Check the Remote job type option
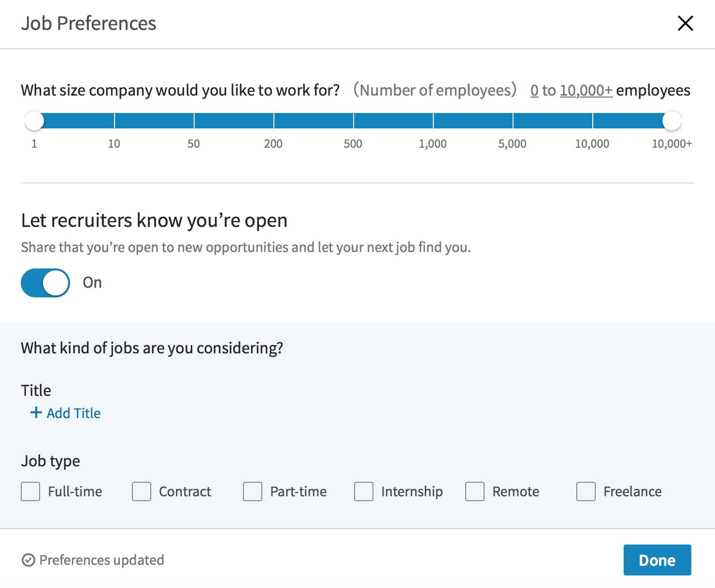Viewport: 715px width, 588px height. (x=475, y=491)
